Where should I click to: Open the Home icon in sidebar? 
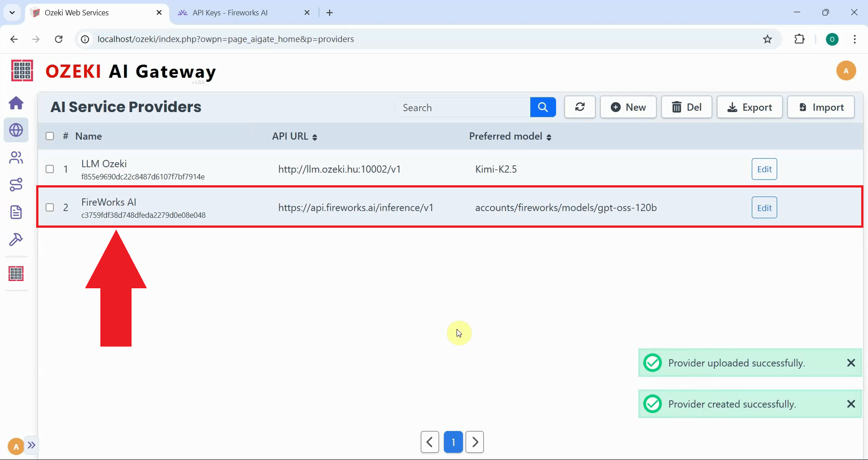pos(16,103)
